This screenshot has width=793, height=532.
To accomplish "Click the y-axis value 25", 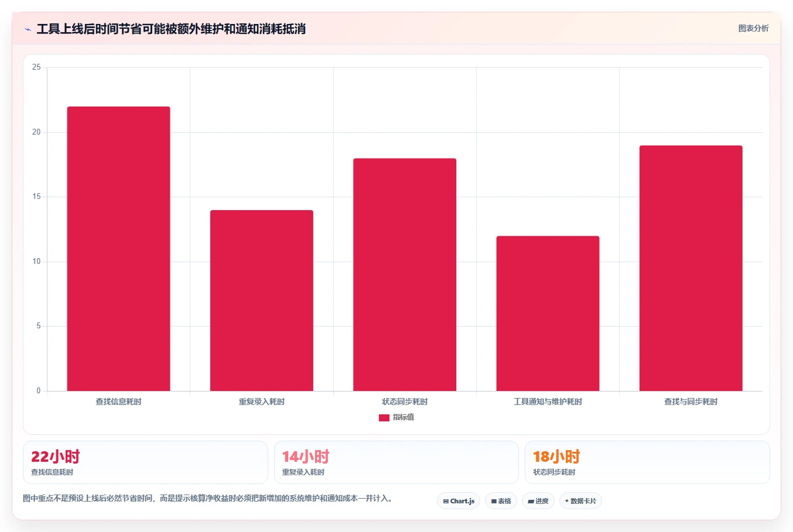I will tap(36, 67).
